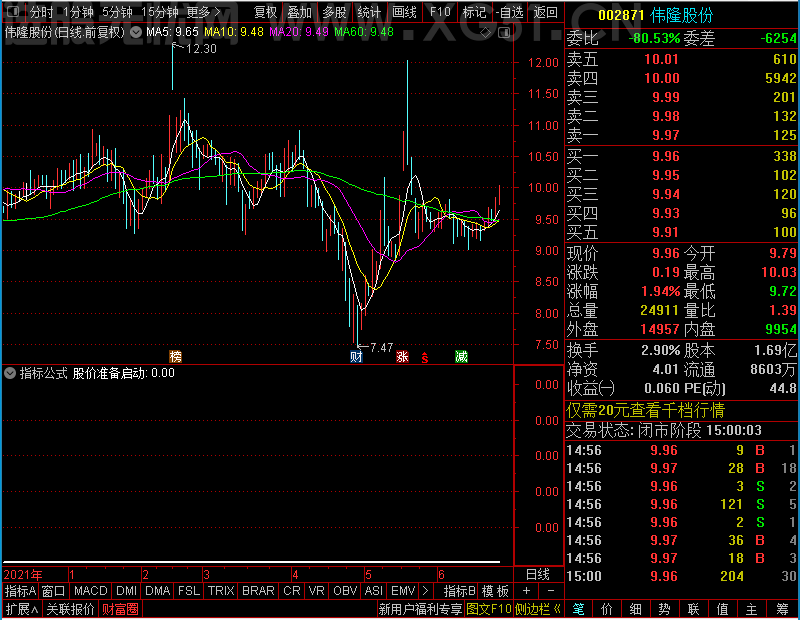
Task: Click the 指标A button
Action: pos(20,590)
